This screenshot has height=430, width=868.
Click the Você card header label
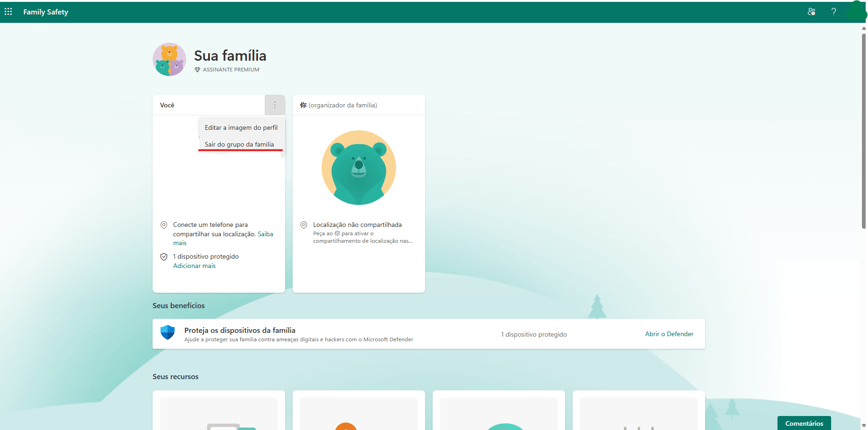[167, 105]
